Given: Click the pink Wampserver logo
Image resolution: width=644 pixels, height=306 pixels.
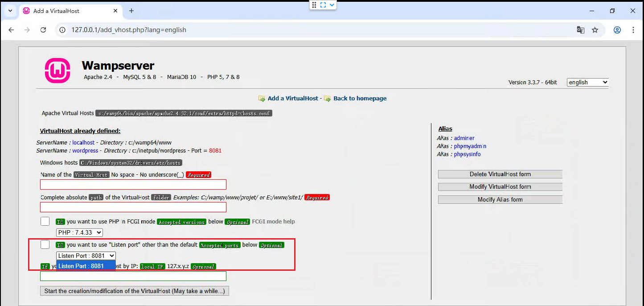Looking at the screenshot, I should point(57,70).
